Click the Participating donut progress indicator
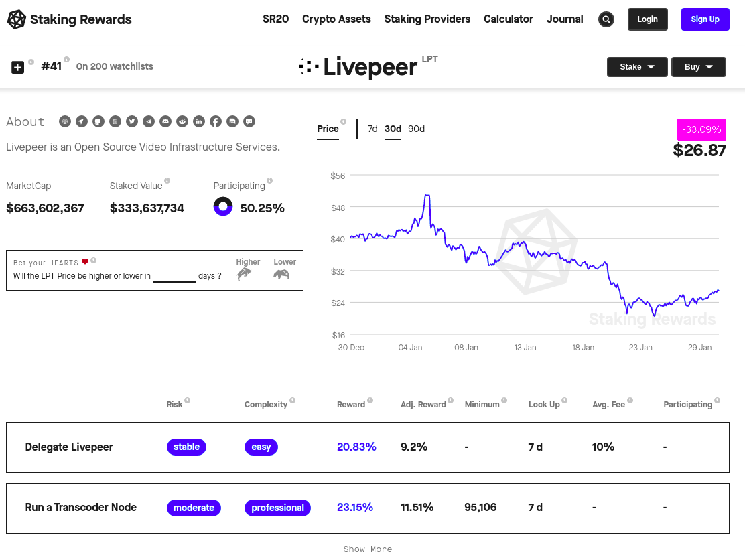Viewport: 745px width, 560px height. 223,206
